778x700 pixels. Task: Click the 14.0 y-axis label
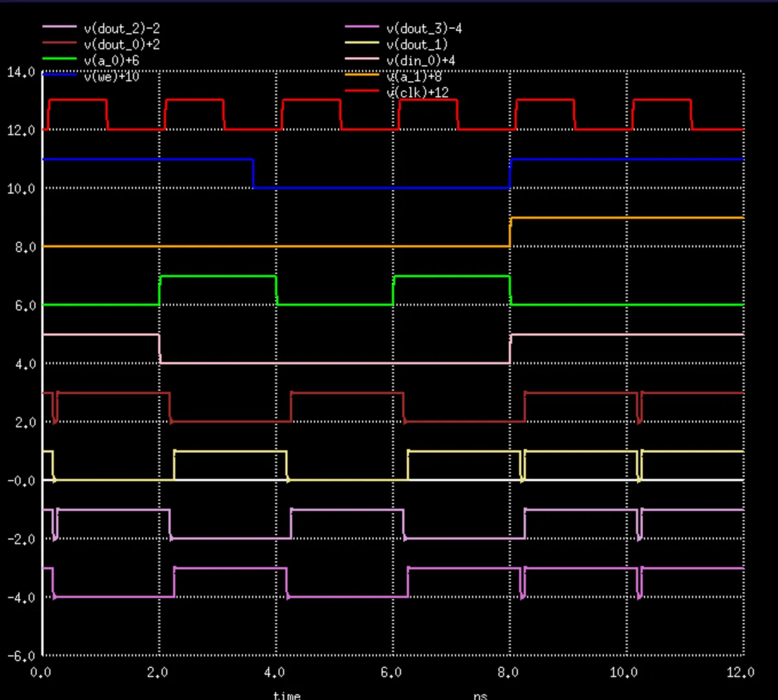pos(21,72)
